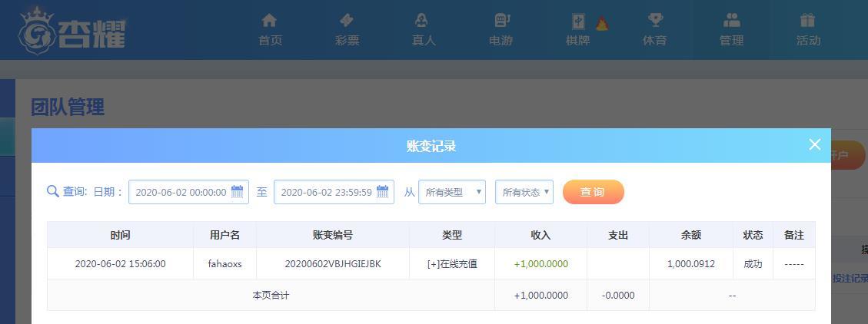Click the record number 20200602VBJHGIEJBK
The image size is (868, 324).
tap(333, 264)
